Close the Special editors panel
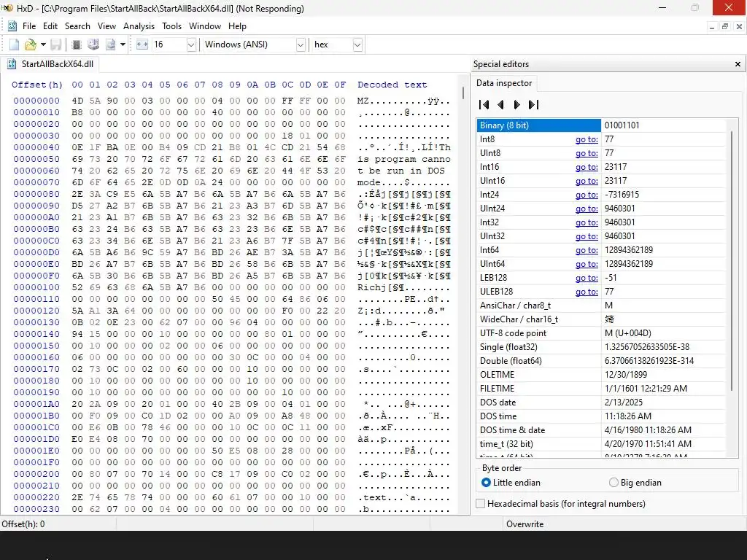Screen dimensions: 747x560 (738, 64)
